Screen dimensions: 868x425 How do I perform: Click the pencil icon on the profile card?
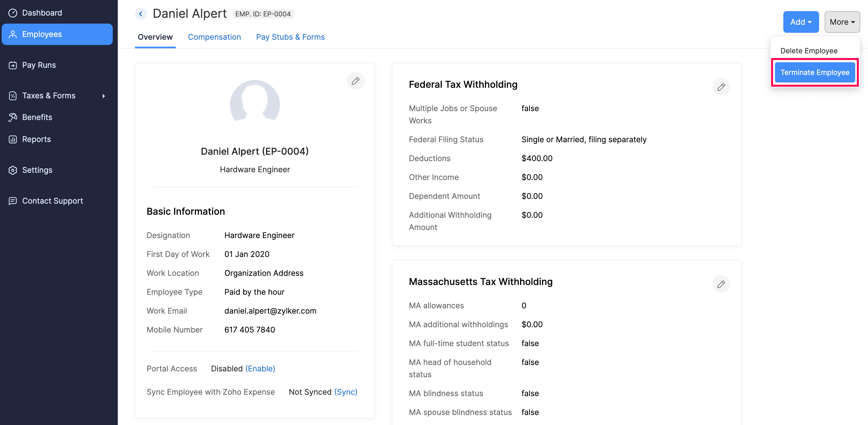click(355, 81)
